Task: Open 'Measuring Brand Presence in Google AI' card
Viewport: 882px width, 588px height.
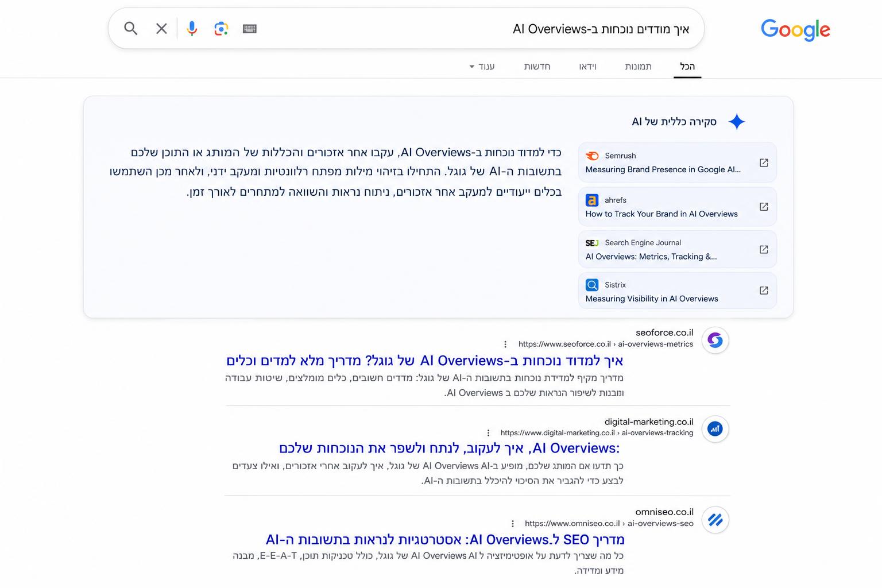Action: point(678,163)
